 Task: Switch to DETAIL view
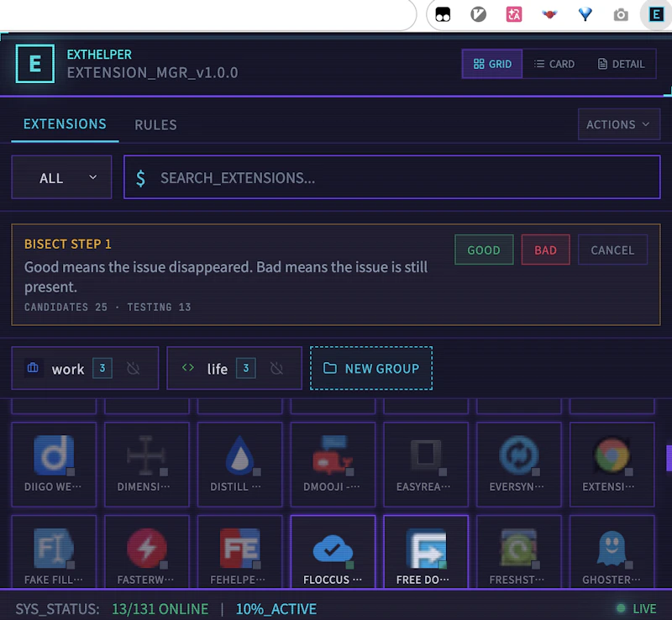click(x=621, y=64)
